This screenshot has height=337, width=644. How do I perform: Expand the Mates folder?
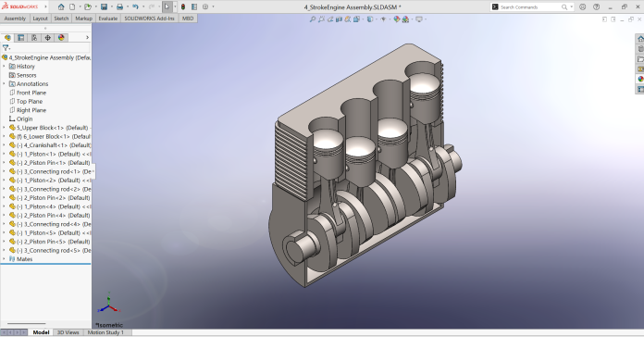[x=4, y=259]
